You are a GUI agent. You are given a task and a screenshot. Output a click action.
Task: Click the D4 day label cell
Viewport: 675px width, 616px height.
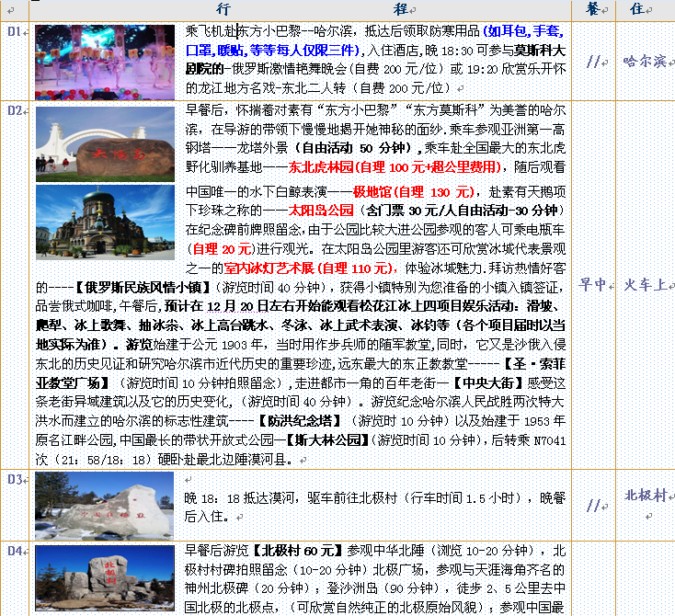click(15, 551)
